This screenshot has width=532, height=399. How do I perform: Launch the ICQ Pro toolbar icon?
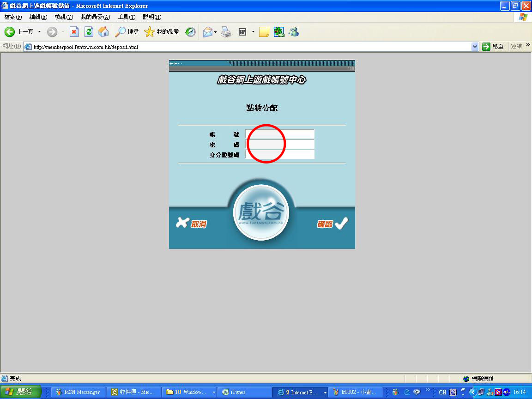(279, 32)
